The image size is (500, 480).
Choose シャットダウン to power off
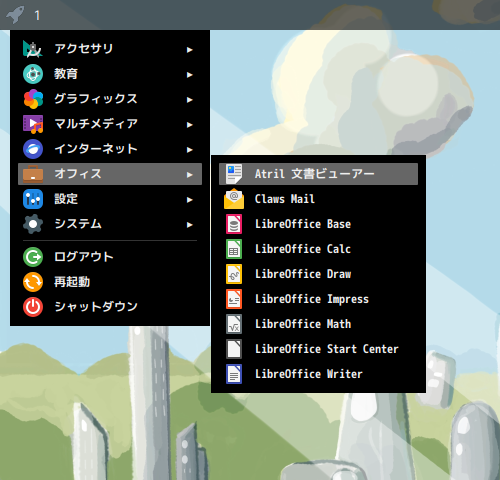coord(110,307)
